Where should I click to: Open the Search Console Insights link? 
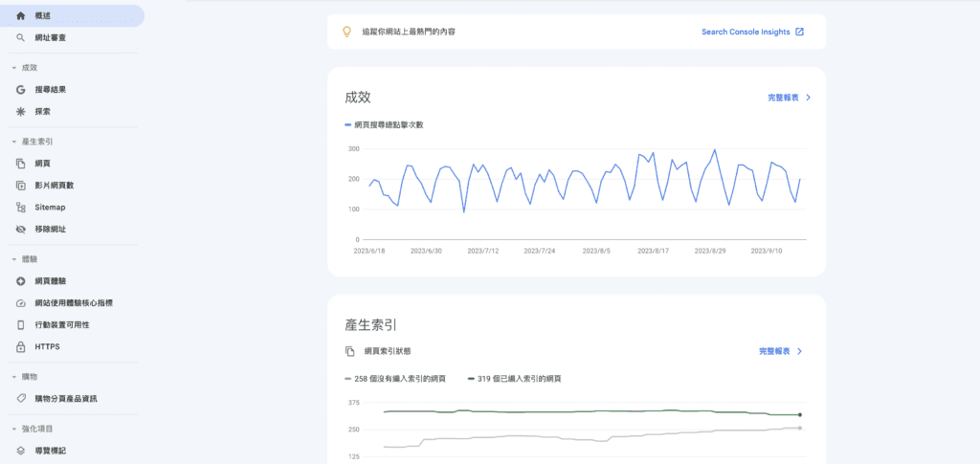[x=746, y=32]
